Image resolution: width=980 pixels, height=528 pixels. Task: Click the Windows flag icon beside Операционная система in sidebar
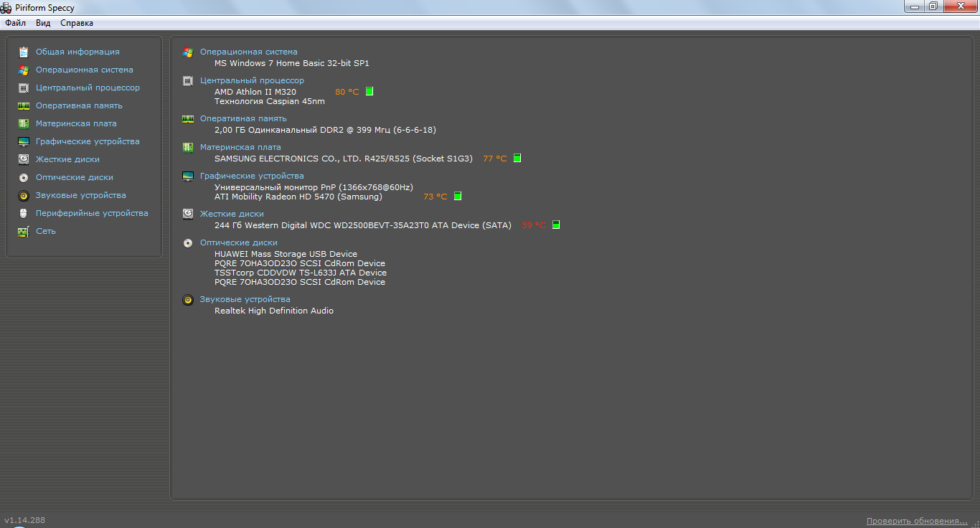point(24,70)
